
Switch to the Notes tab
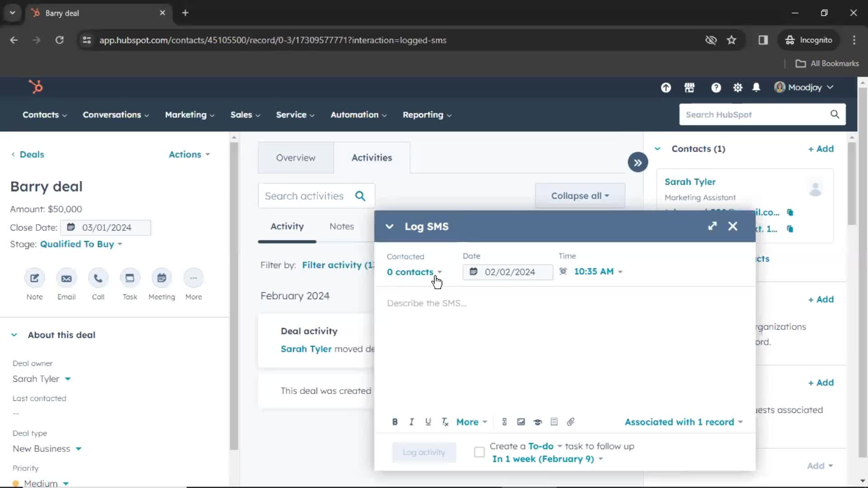coord(342,226)
